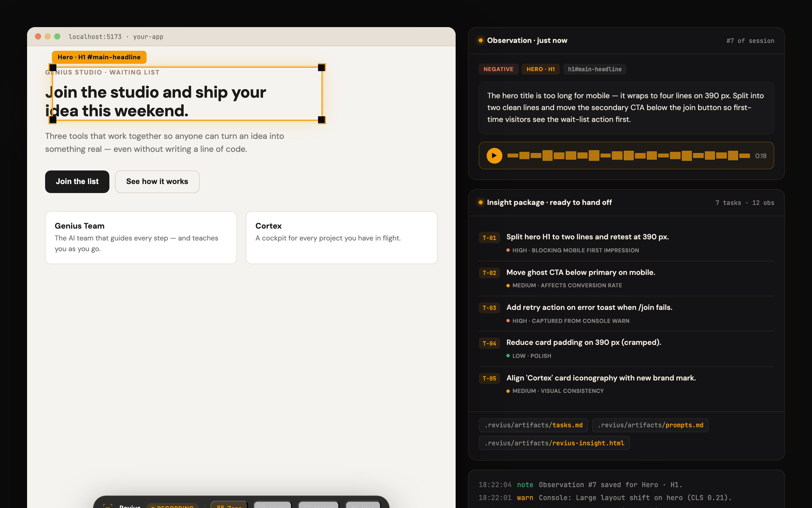The width and height of the screenshot is (812, 508).
Task: Click 'GENIUS STUDIO · WAITING LIST' eyebrow text
Action: pyautogui.click(x=102, y=72)
